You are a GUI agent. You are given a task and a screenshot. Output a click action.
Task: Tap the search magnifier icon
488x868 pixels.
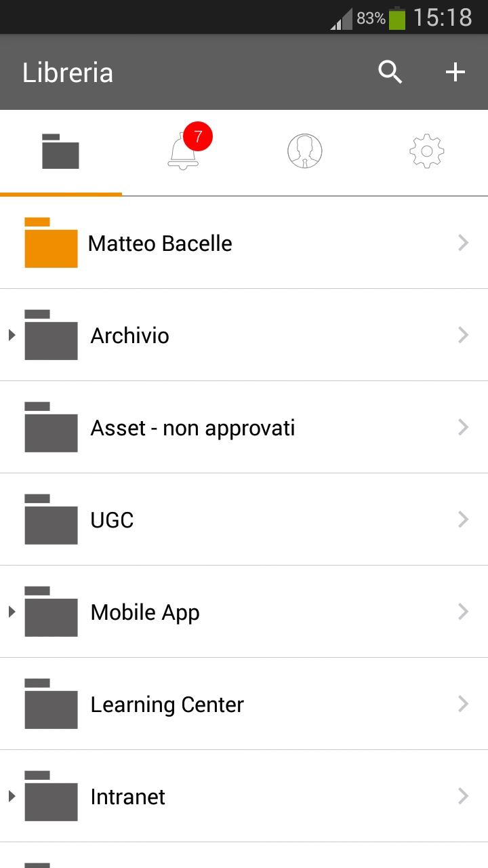pos(390,72)
